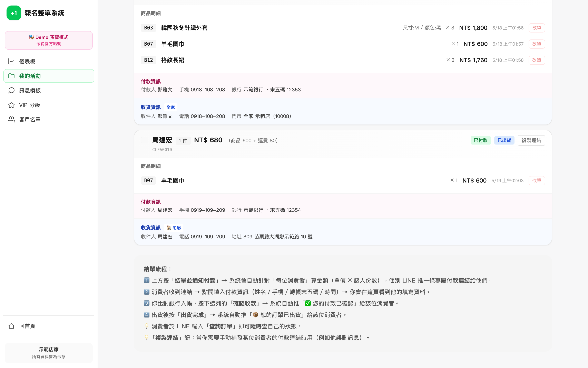
Task: Click 砍單 for B03 韓國秋冬針織外套
Action: 537,28
